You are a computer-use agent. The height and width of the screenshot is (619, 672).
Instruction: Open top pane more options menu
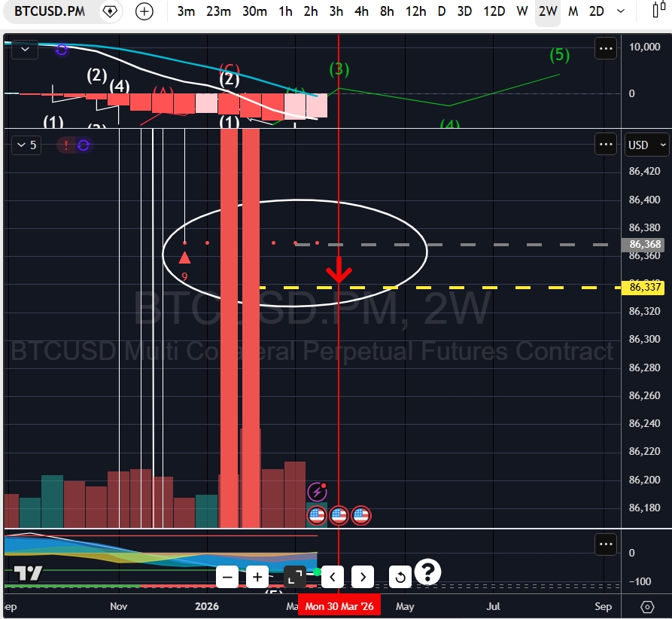click(606, 48)
